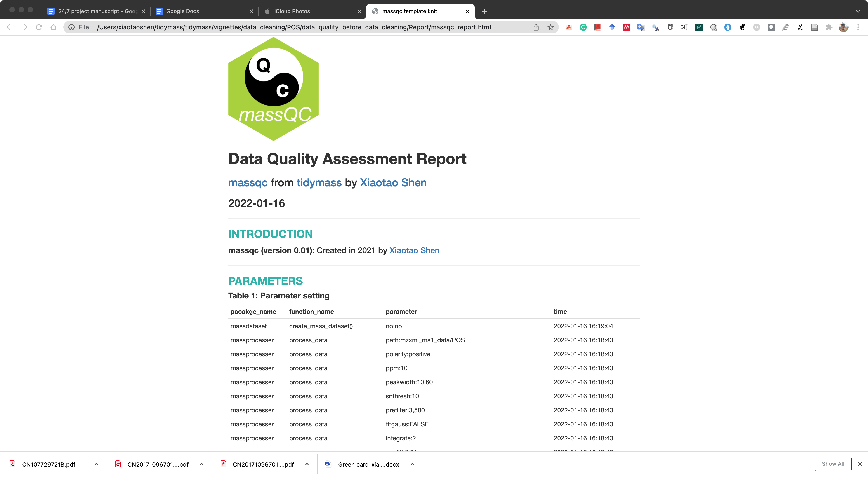The width and height of the screenshot is (868, 477).
Task: Click the PARAMETERS section heading
Action: 266,281
